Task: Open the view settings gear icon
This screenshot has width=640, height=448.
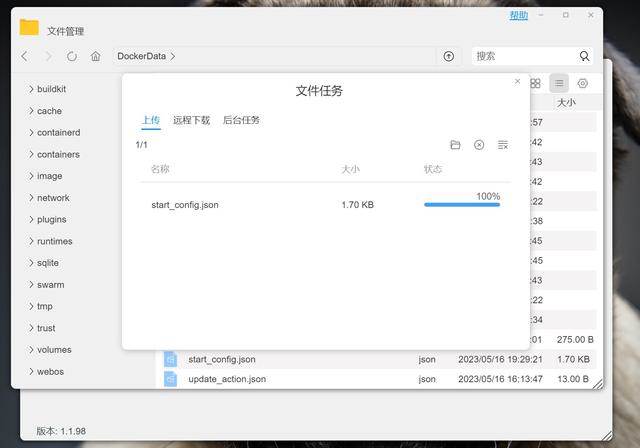Action: [x=583, y=83]
